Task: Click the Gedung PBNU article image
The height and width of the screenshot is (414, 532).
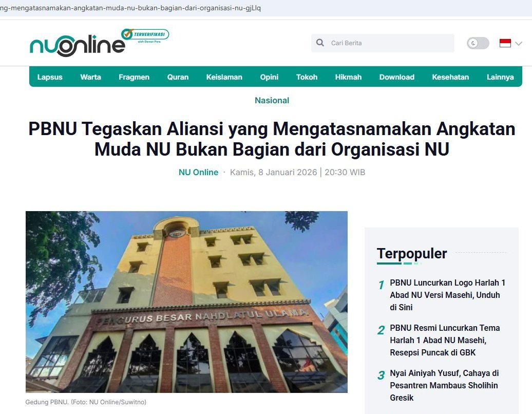Action: pos(186,300)
